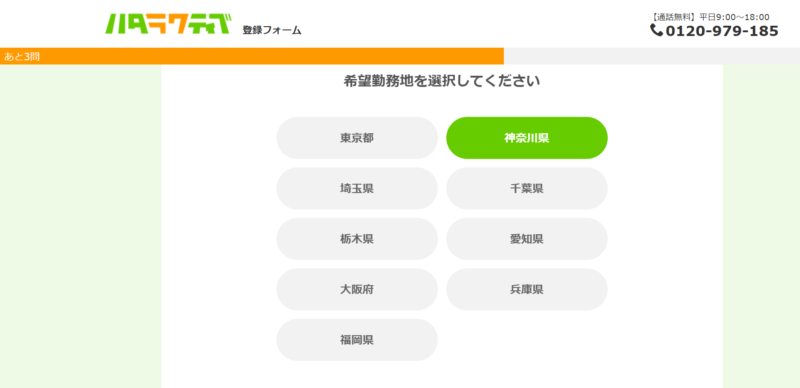
Task: Choose the 栃木県 button
Action: [357, 239]
